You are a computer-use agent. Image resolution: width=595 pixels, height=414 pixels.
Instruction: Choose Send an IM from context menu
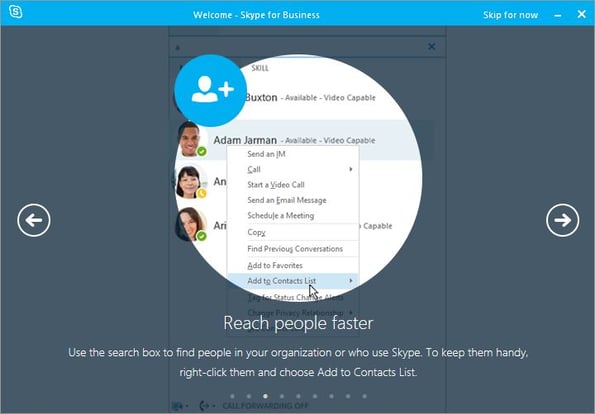tap(293, 154)
